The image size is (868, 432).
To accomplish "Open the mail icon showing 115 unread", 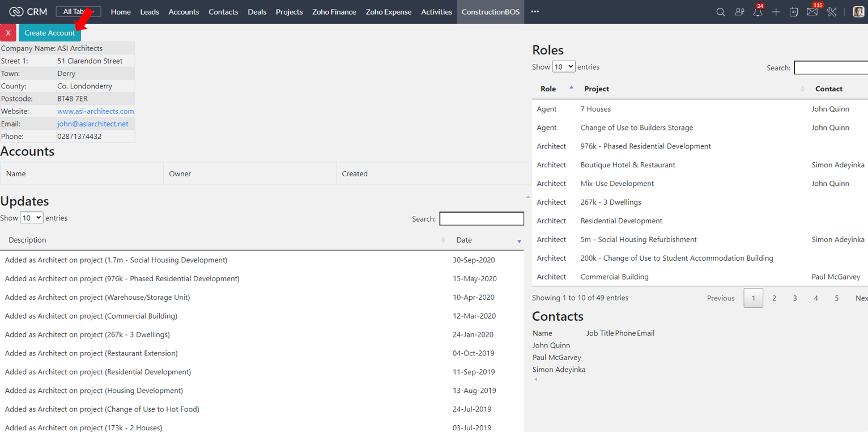I will (x=812, y=11).
